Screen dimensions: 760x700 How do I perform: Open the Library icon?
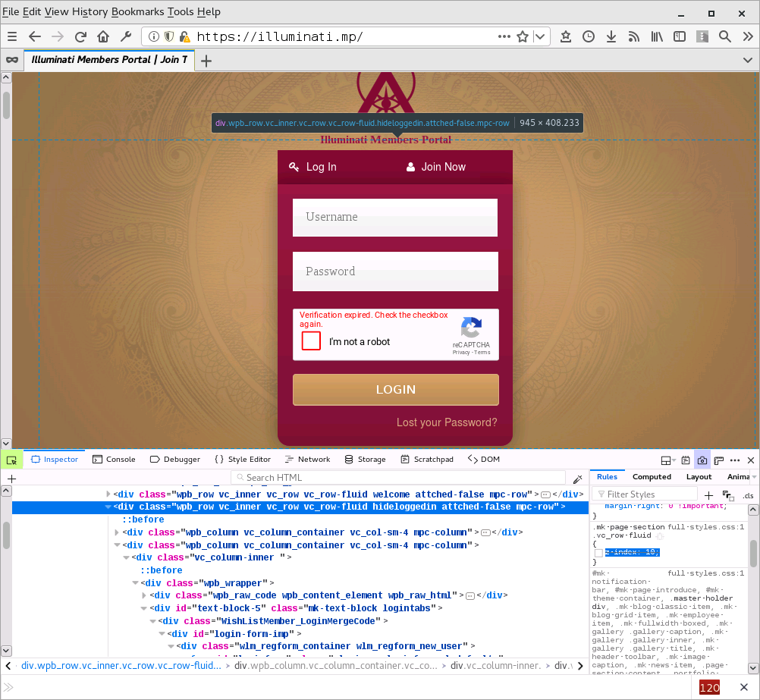(657, 36)
